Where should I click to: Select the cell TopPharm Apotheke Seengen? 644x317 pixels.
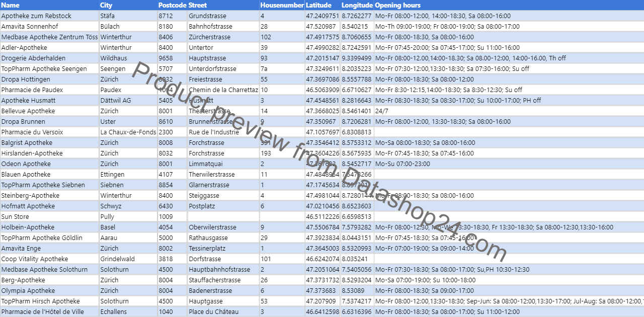point(49,69)
